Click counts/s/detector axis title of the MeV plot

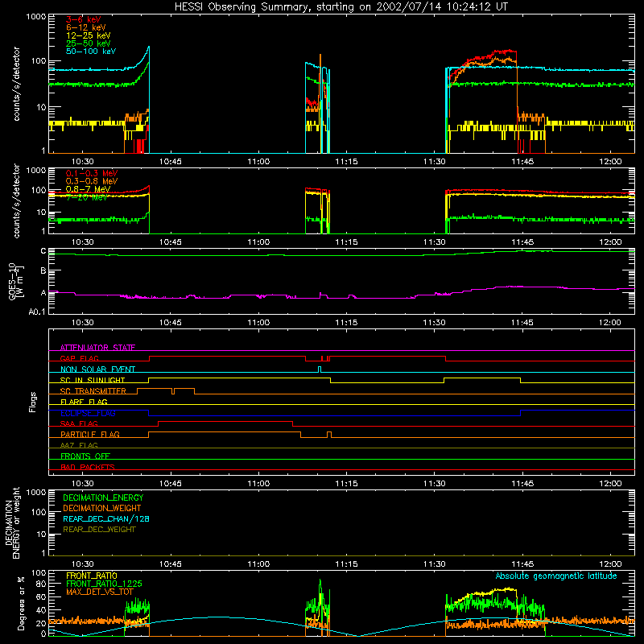click(16, 201)
